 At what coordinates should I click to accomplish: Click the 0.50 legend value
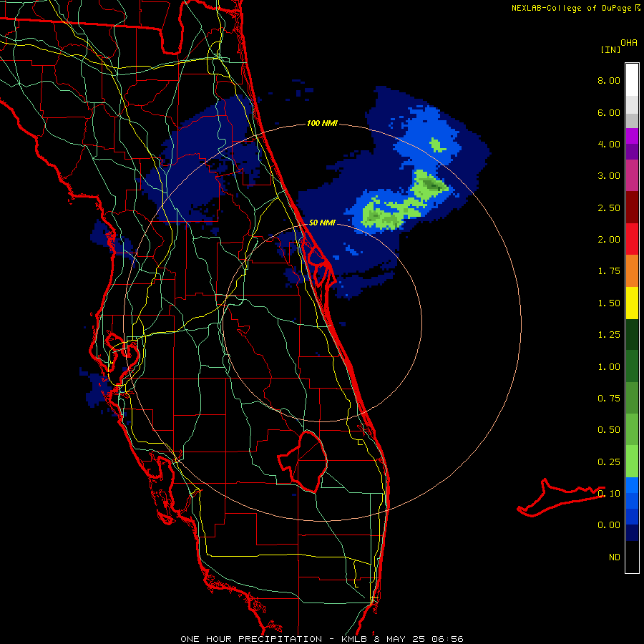[x=609, y=430]
